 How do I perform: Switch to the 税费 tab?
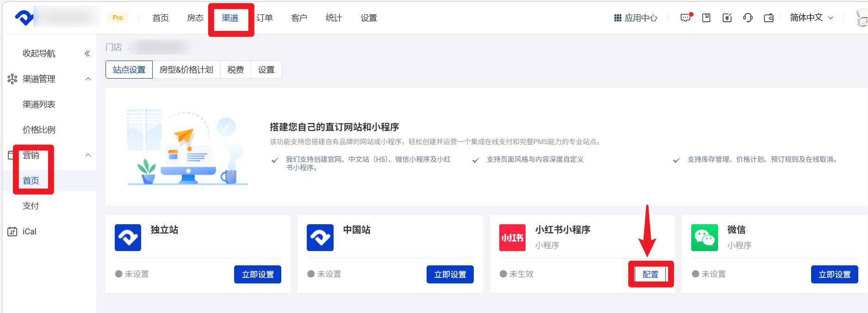pyautogui.click(x=236, y=70)
